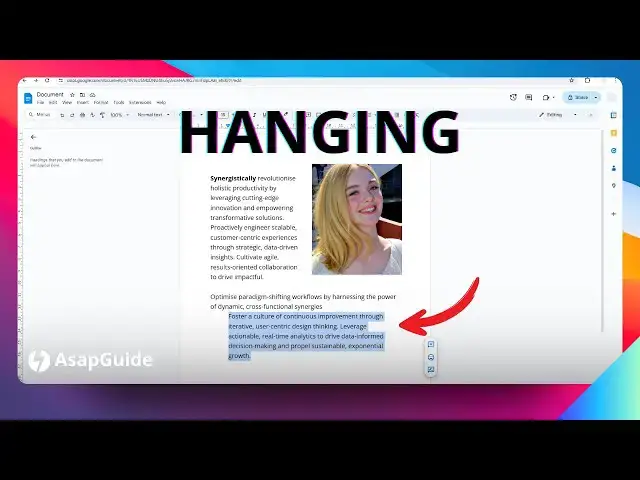
Task: Reload the browser page
Action: point(47,80)
